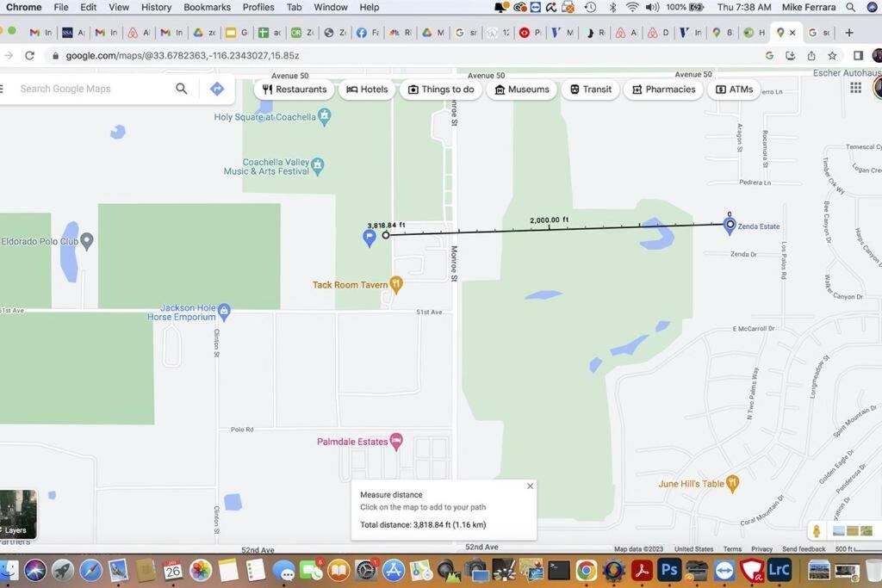Open the Bookmarks menu
This screenshot has height=588, width=882.
coord(207,7)
